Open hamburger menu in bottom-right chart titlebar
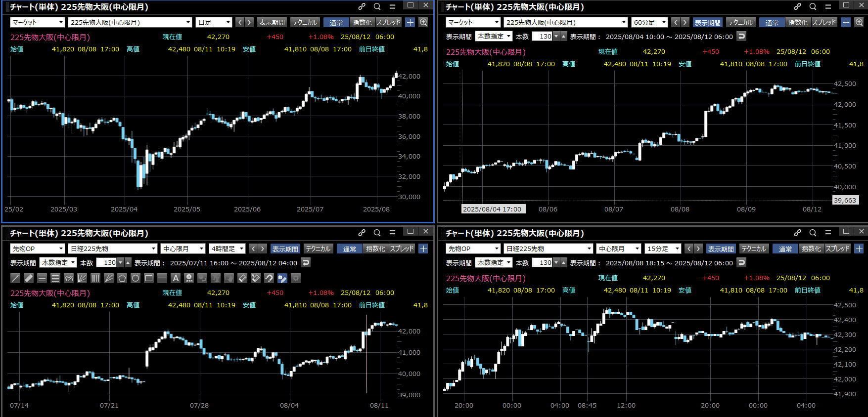 pyautogui.click(x=828, y=233)
